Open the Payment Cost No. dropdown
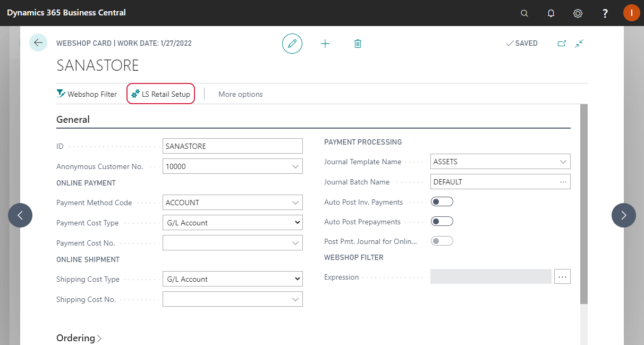The height and width of the screenshot is (345, 644). [x=296, y=243]
